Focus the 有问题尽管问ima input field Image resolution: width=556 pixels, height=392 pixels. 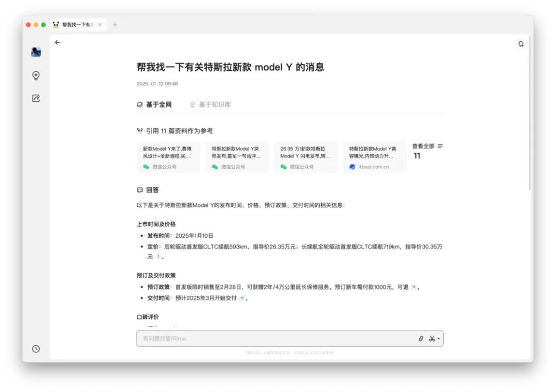point(290,338)
